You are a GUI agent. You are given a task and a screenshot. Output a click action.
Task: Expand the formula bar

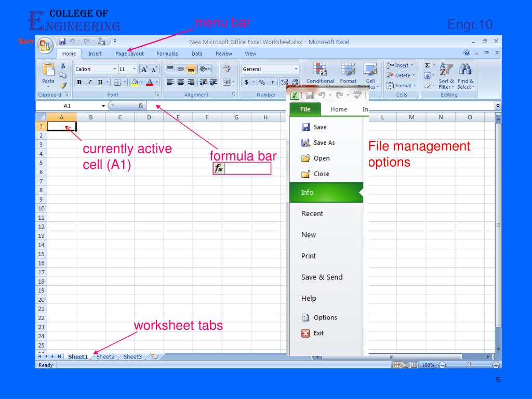pyautogui.click(x=498, y=106)
